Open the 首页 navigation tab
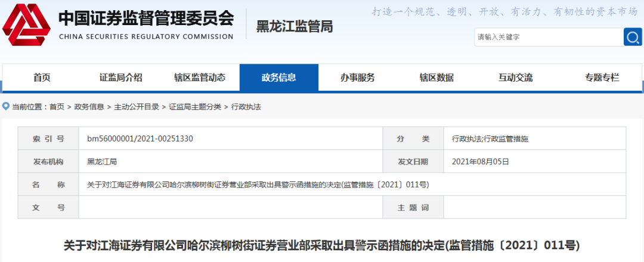Image resolution: width=644 pixels, height=262 pixels. pyautogui.click(x=42, y=78)
